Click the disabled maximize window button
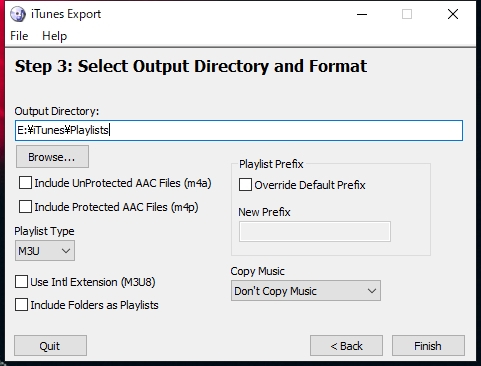The height and width of the screenshot is (366, 481). [x=407, y=14]
